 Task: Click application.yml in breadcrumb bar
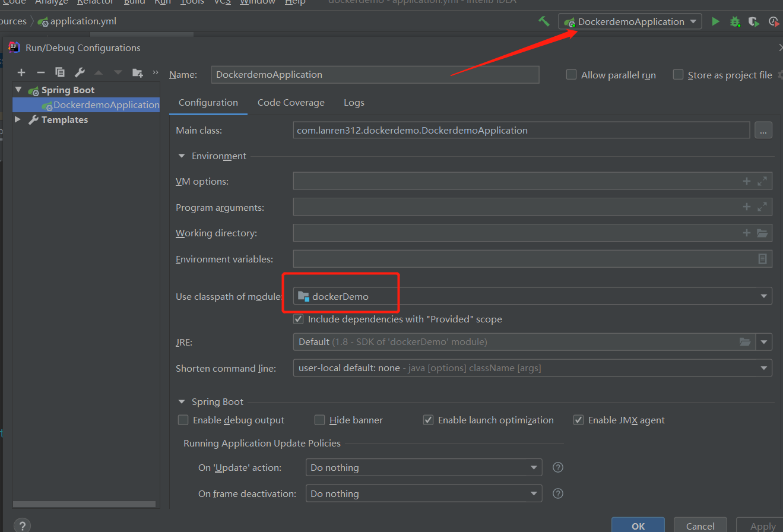77,21
